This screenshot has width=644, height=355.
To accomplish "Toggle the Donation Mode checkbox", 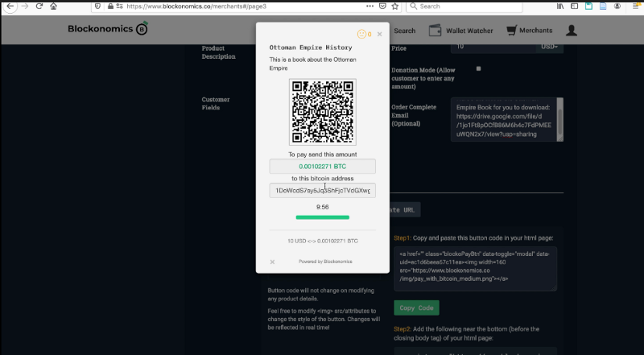I will 478,68.
